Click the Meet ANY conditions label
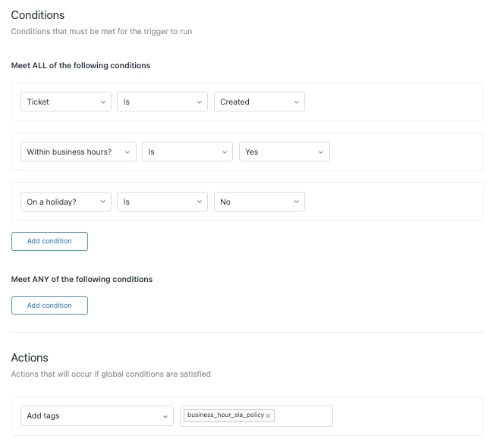Viewport: 497px width, 448px height. point(82,279)
